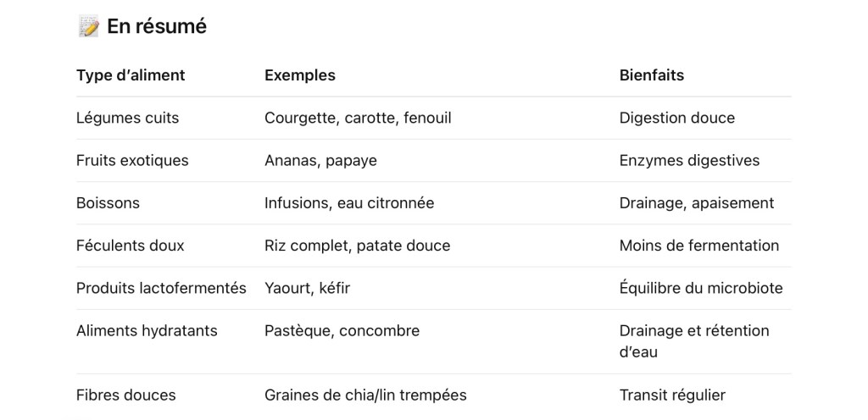868x420 pixels.
Task: Click the "En résumé" heading
Action: point(157,27)
